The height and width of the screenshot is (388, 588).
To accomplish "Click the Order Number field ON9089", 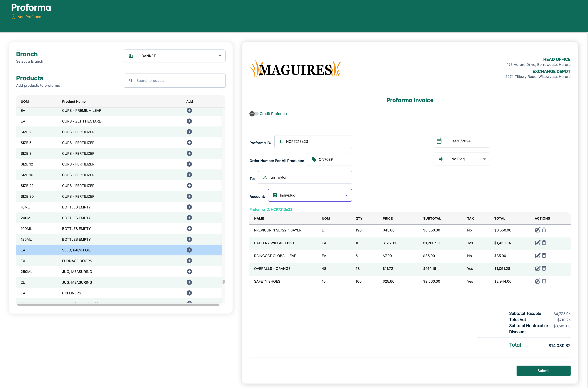I will click(x=329, y=159).
